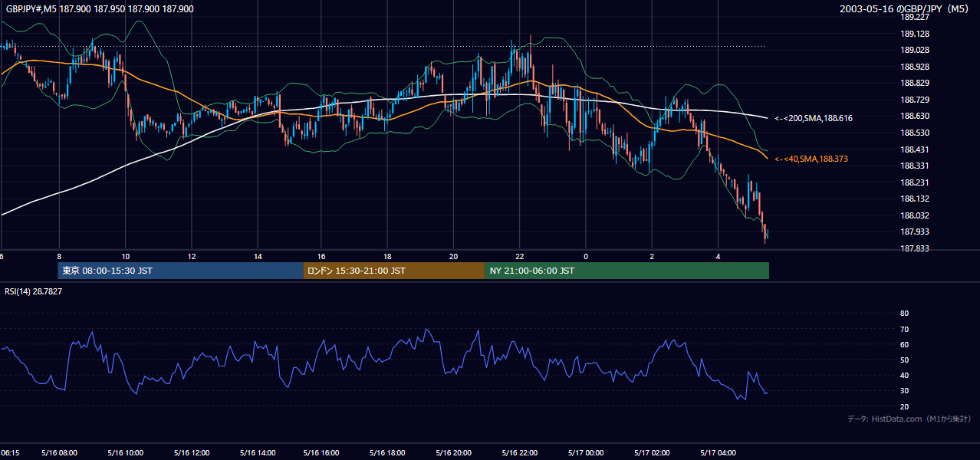
Task: Click the 5/17 02:00 time axis label
Action: [652, 453]
